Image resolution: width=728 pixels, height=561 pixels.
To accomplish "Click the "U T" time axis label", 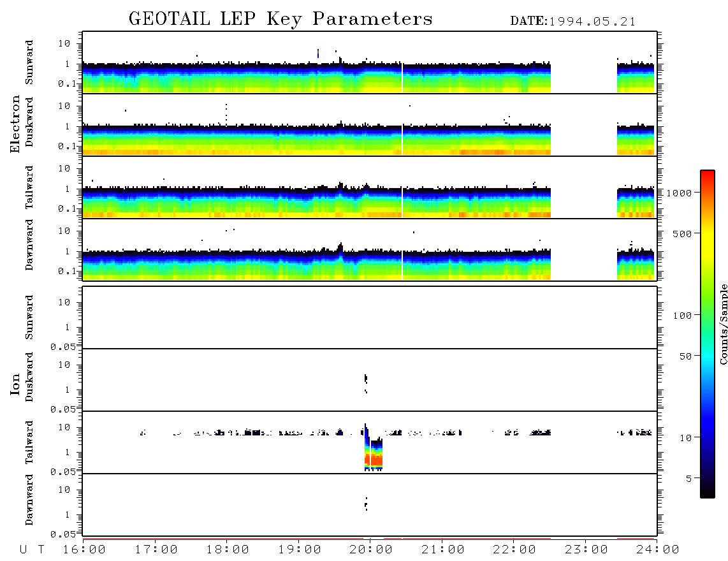I will (x=33, y=550).
